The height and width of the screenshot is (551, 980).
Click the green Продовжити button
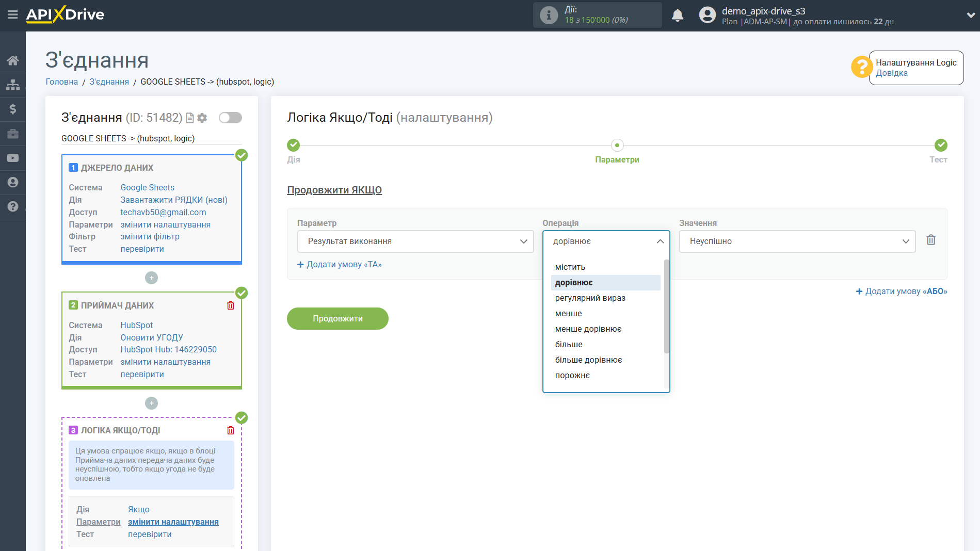[x=338, y=319]
